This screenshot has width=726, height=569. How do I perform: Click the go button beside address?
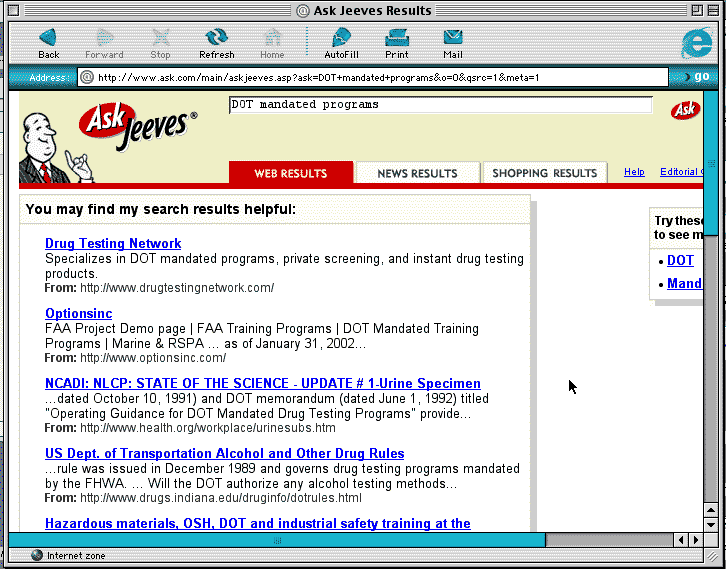[697, 77]
